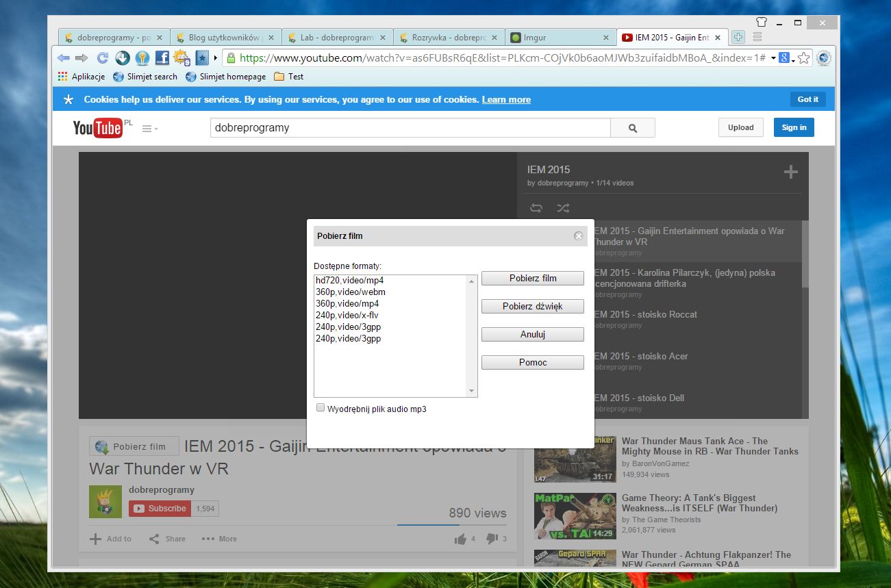
Task: Click Anuluj button
Action: pyautogui.click(x=533, y=335)
